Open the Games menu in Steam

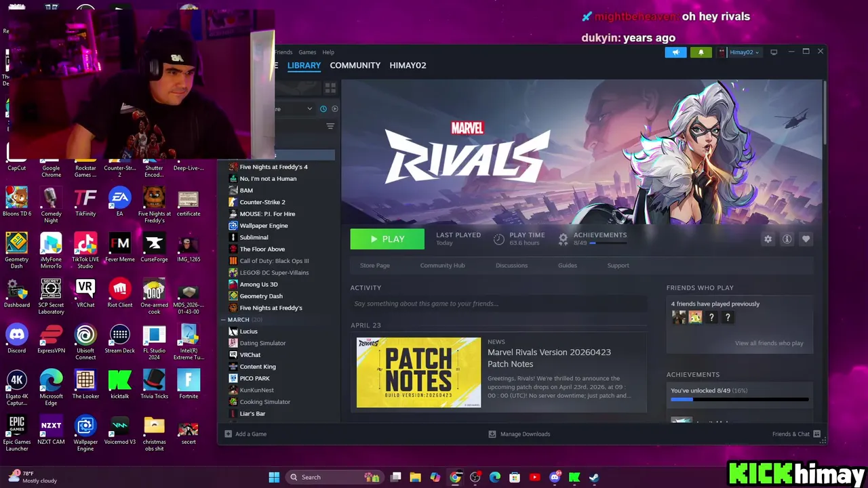pos(307,52)
